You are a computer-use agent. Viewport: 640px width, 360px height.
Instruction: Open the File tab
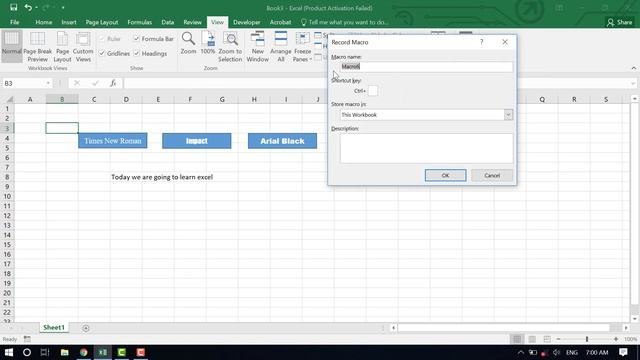coord(15,22)
